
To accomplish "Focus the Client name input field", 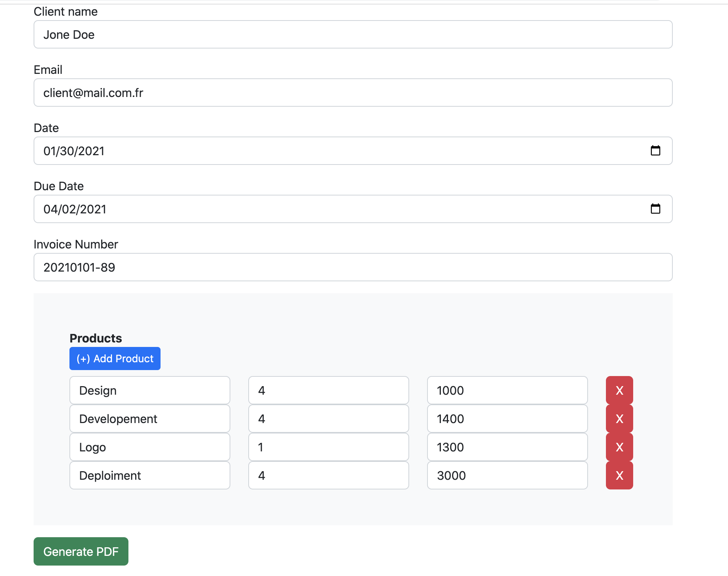I will (x=353, y=34).
